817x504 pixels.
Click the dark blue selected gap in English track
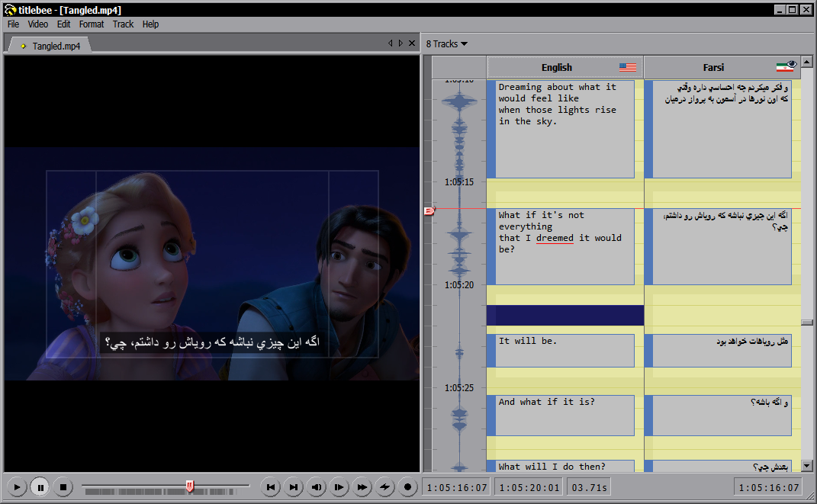[565, 316]
